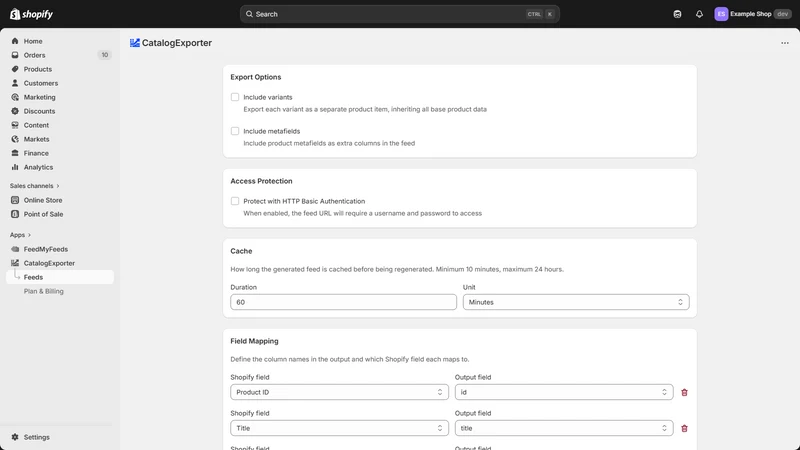Expand the Sales channels section
The image size is (800, 450).
tap(34, 186)
